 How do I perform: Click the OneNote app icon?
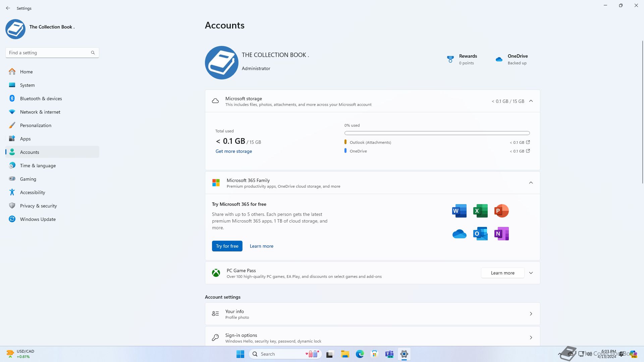(501, 234)
